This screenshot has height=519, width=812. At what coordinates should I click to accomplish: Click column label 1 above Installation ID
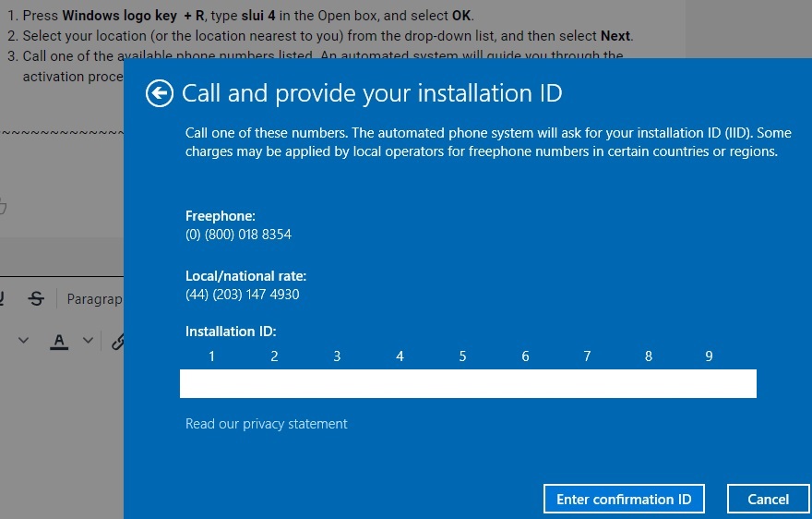211,356
